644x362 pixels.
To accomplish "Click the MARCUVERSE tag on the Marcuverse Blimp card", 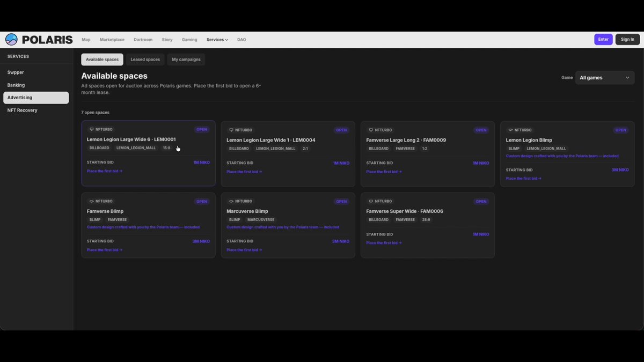I will point(261,220).
